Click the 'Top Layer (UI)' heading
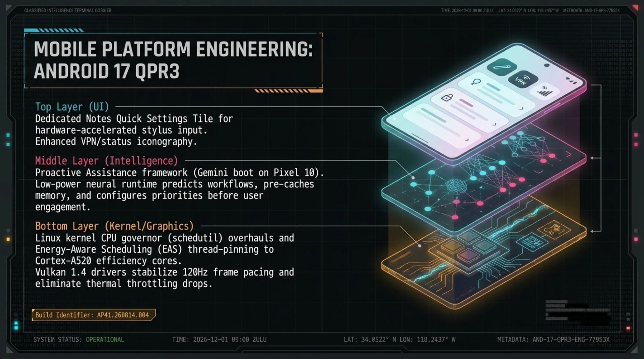644x359 pixels. point(72,107)
